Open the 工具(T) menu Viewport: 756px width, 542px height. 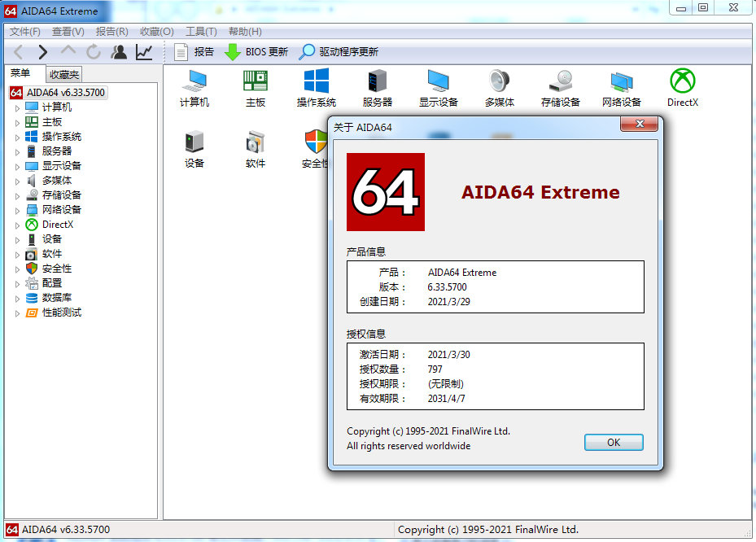(202, 32)
